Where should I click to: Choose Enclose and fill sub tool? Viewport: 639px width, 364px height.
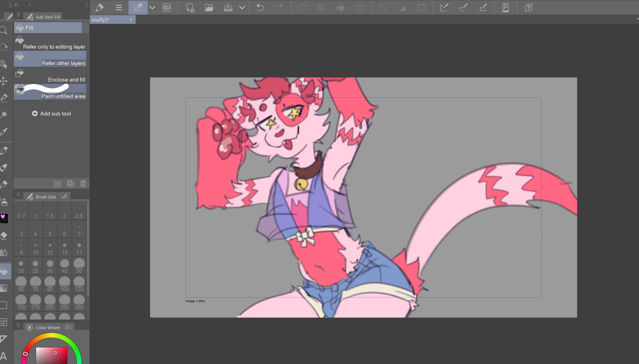click(50, 76)
